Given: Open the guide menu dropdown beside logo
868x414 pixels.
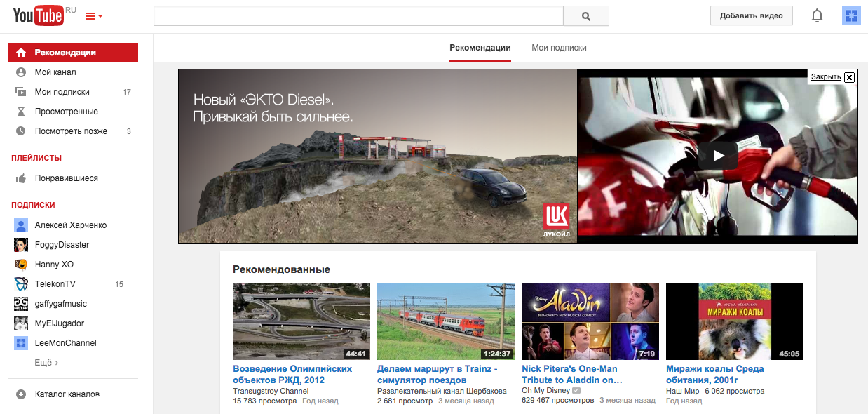Looking at the screenshot, I should pyautogui.click(x=94, y=16).
